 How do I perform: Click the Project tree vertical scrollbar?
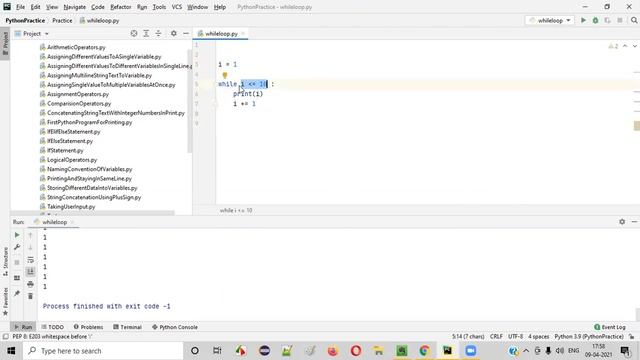click(189, 100)
